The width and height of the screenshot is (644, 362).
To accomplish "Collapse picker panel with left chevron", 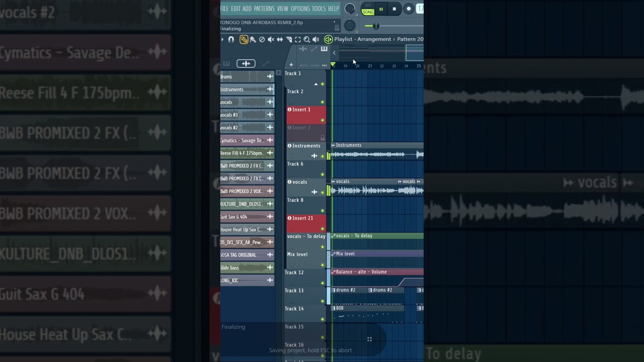I will point(334,53).
